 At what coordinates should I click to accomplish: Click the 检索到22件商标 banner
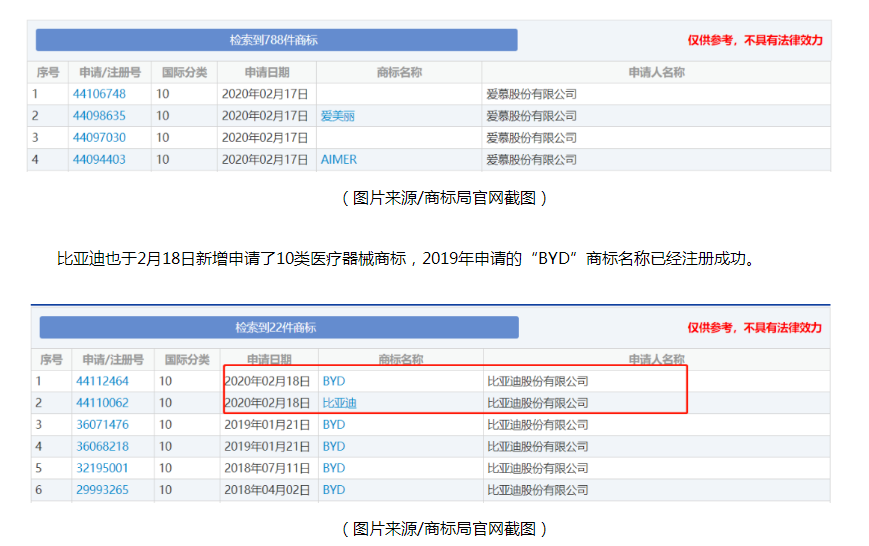point(279,328)
